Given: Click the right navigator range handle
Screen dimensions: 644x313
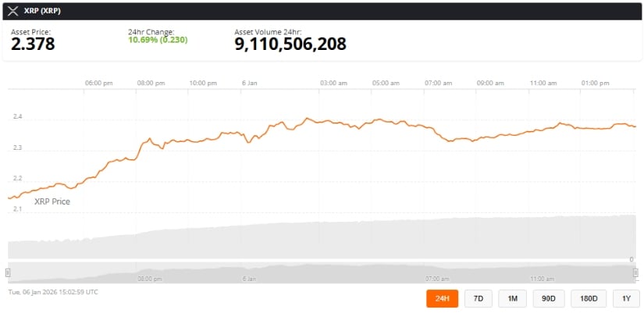Looking at the screenshot, I should click(635, 272).
